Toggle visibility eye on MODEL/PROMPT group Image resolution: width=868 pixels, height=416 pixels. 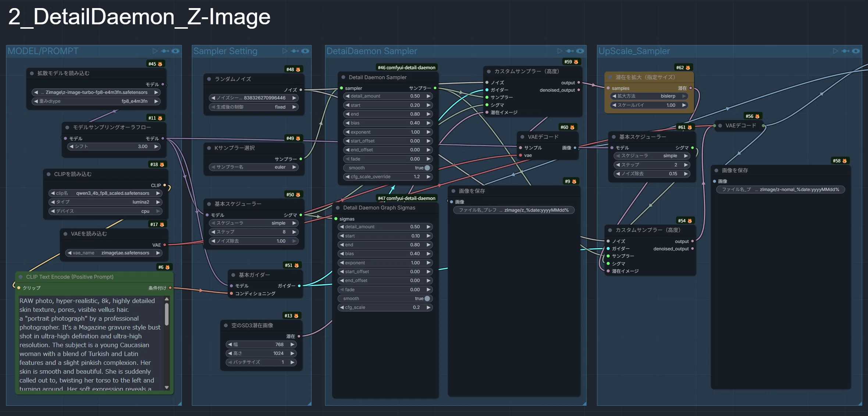(x=175, y=51)
